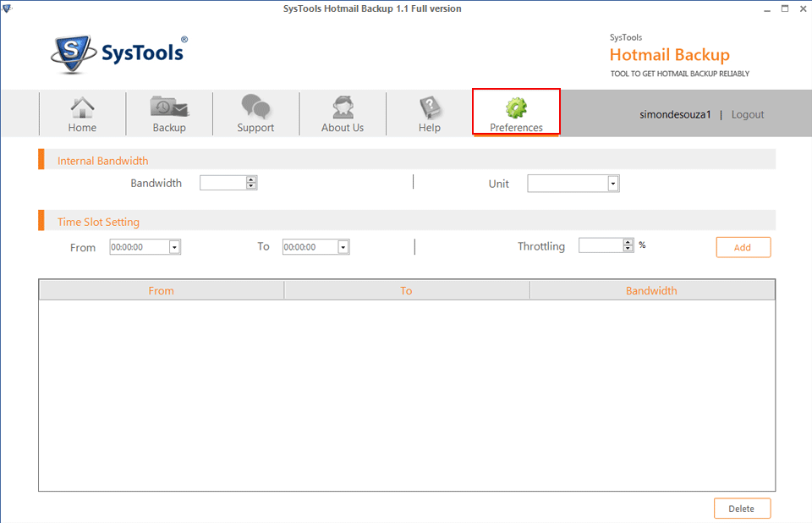Go to the Support tab label

[255, 128]
